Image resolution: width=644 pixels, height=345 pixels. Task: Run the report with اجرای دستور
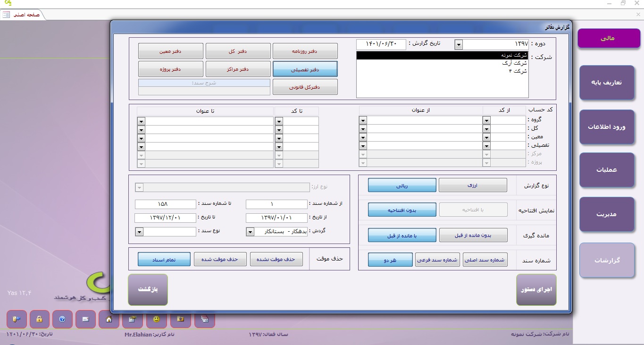pos(536,290)
